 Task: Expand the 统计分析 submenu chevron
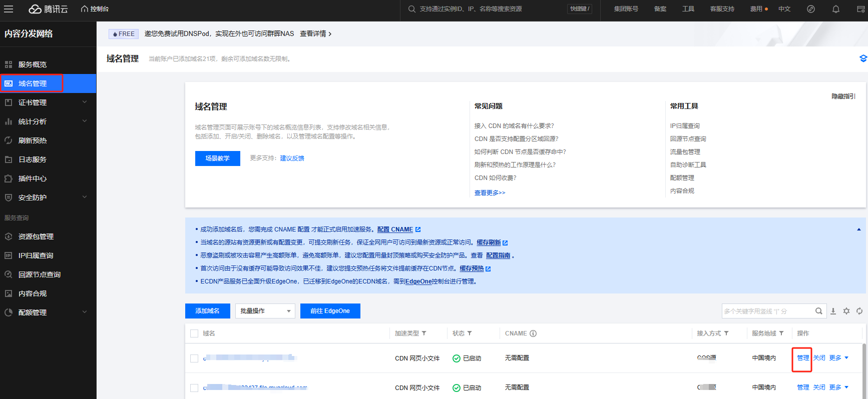coord(85,121)
